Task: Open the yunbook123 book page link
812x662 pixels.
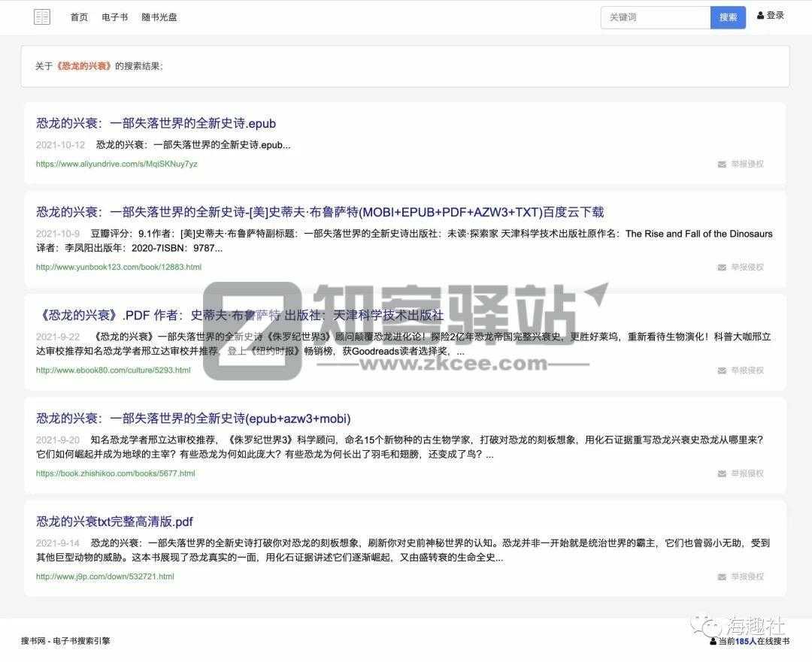Action: tap(117, 267)
